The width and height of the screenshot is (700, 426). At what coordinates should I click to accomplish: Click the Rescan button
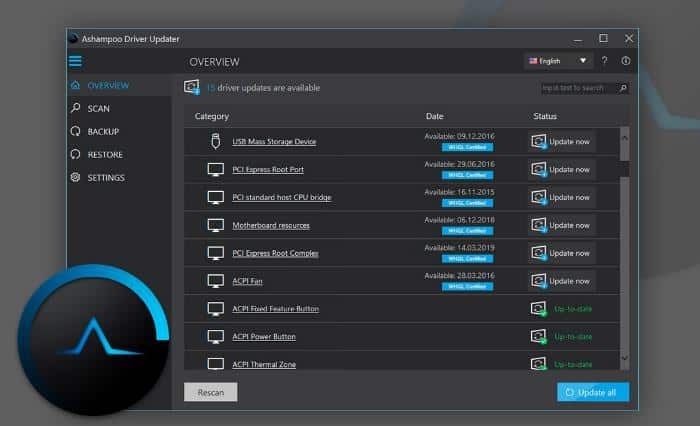point(211,392)
